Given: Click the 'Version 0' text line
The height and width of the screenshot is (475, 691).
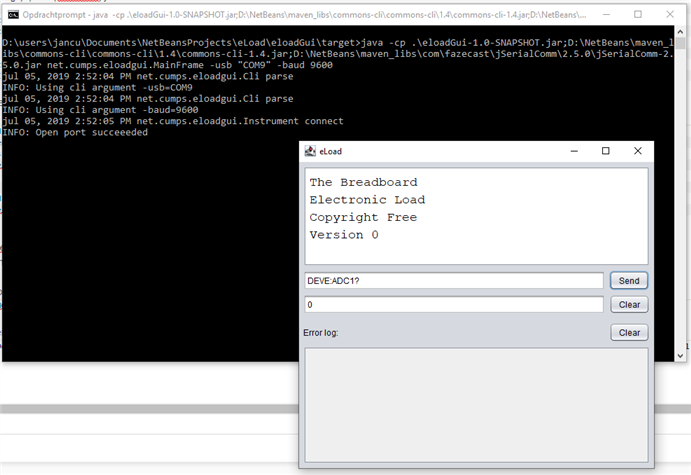Looking at the screenshot, I should [x=344, y=235].
